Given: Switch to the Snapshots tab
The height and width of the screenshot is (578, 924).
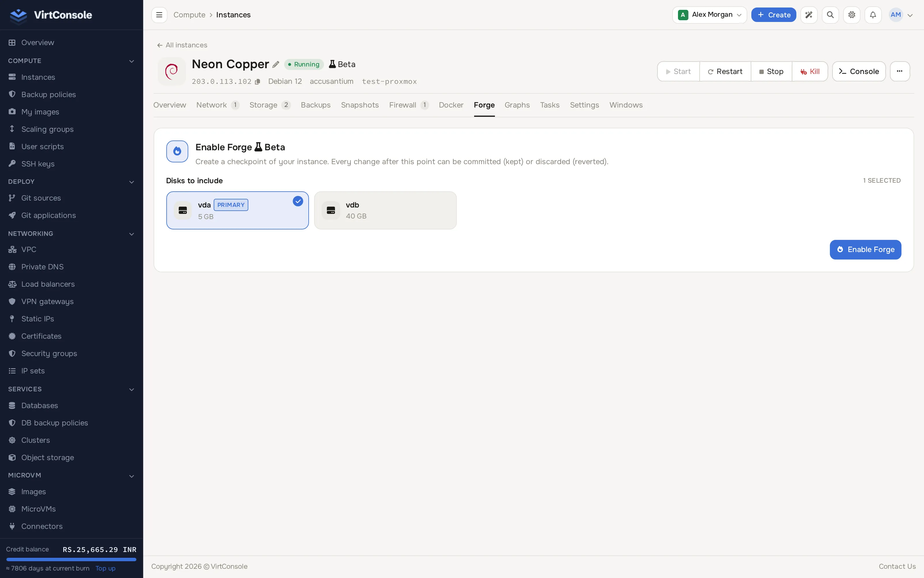Looking at the screenshot, I should point(360,105).
